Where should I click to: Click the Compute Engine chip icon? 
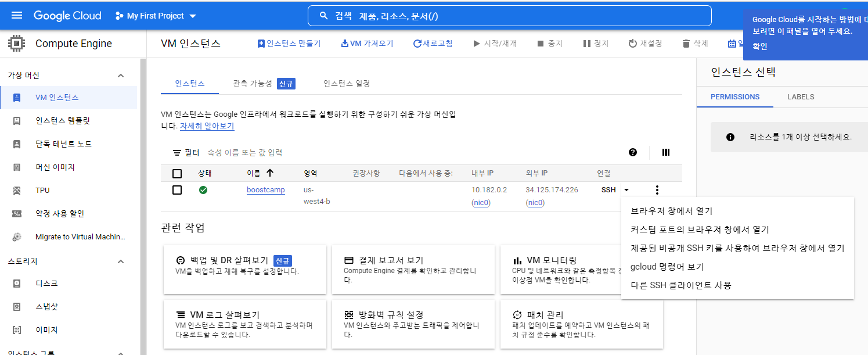[17, 44]
